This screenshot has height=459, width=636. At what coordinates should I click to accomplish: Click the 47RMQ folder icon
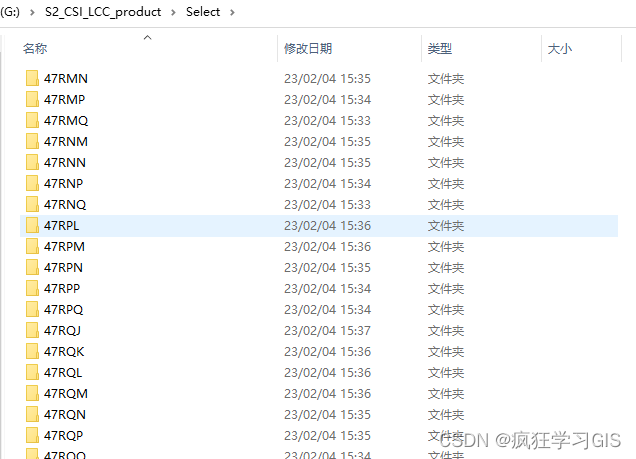coord(32,120)
